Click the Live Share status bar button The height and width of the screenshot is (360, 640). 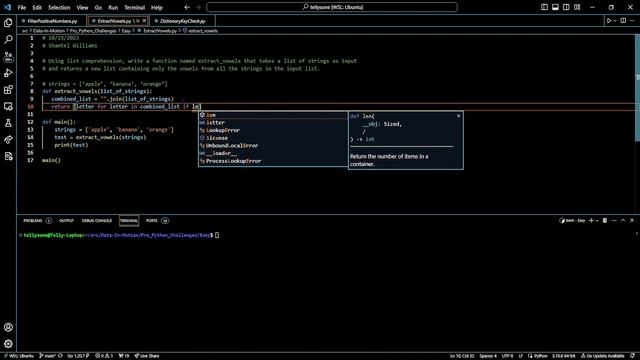pyautogui.click(x=147, y=356)
